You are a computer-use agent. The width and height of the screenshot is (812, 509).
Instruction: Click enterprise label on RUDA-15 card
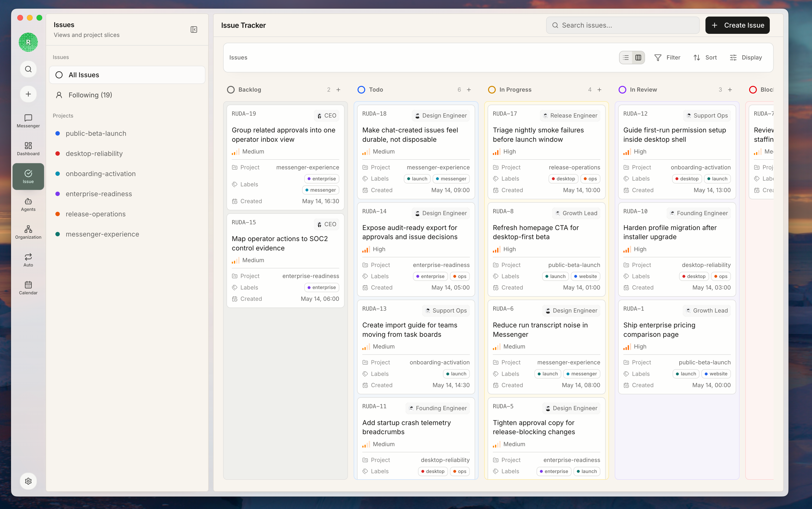[x=322, y=288]
